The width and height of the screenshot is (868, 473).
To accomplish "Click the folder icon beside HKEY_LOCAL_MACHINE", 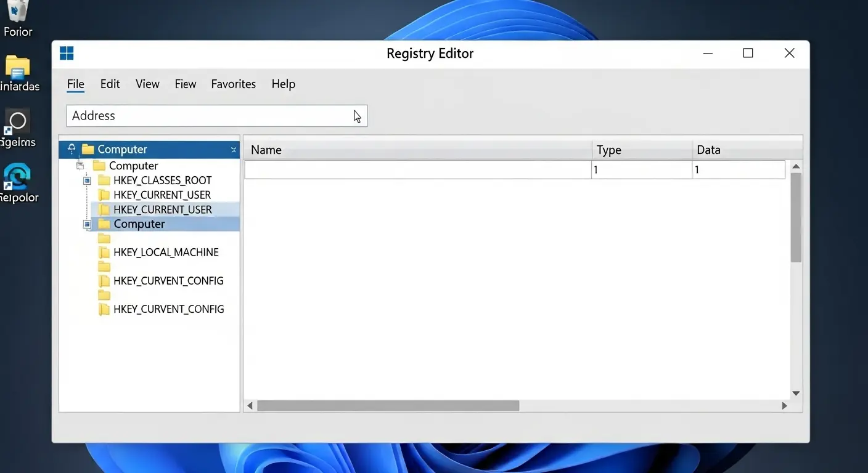I will (x=104, y=252).
